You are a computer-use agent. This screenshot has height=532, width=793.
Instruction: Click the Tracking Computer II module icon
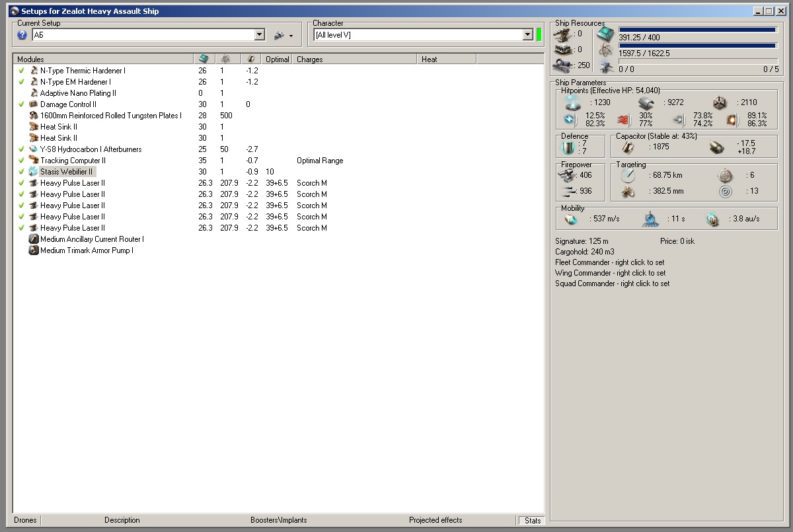pos(34,160)
